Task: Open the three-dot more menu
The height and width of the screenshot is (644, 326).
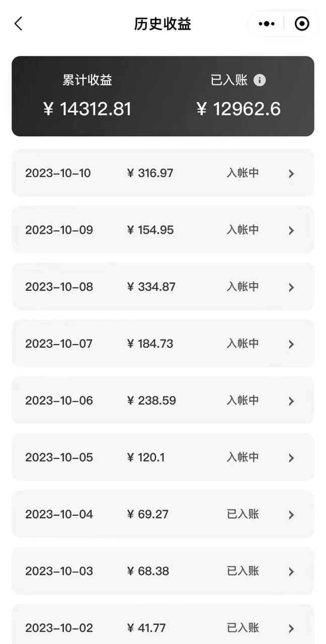Action: tap(266, 24)
